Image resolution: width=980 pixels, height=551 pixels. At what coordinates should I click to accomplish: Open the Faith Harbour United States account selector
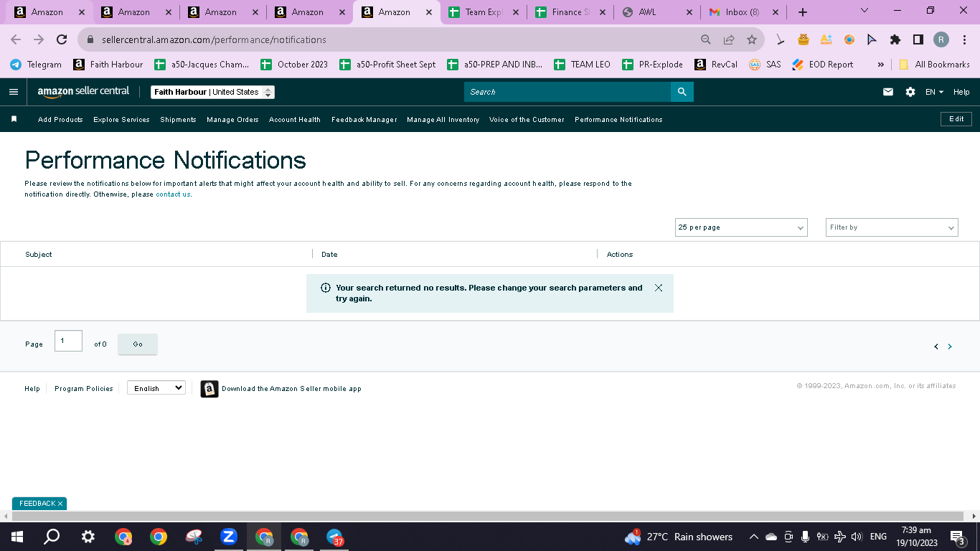(x=212, y=92)
